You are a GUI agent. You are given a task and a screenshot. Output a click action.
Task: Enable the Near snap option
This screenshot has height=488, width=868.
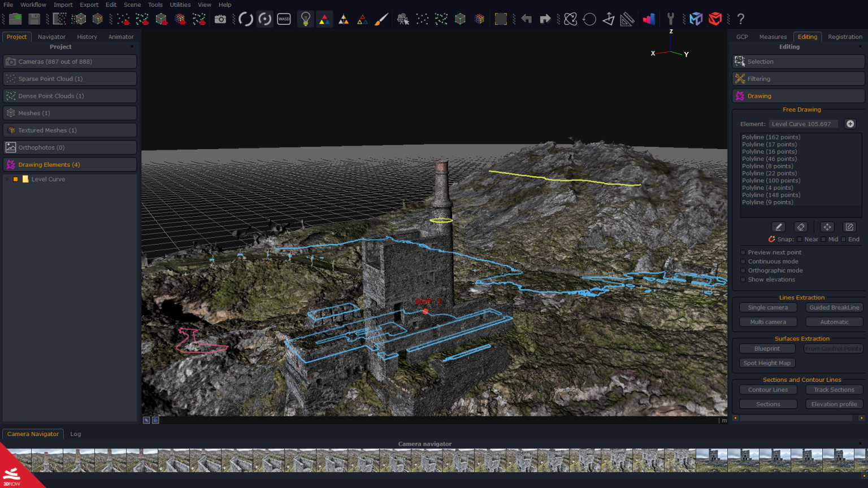(x=799, y=239)
